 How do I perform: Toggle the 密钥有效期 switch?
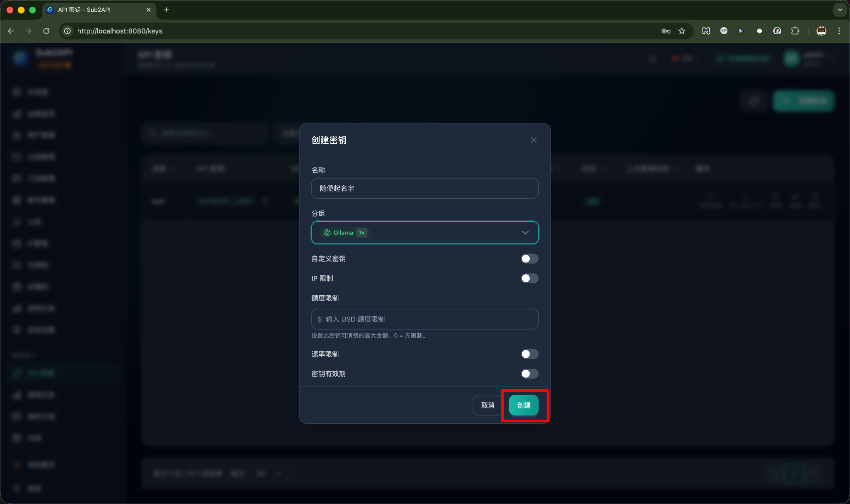pos(529,374)
